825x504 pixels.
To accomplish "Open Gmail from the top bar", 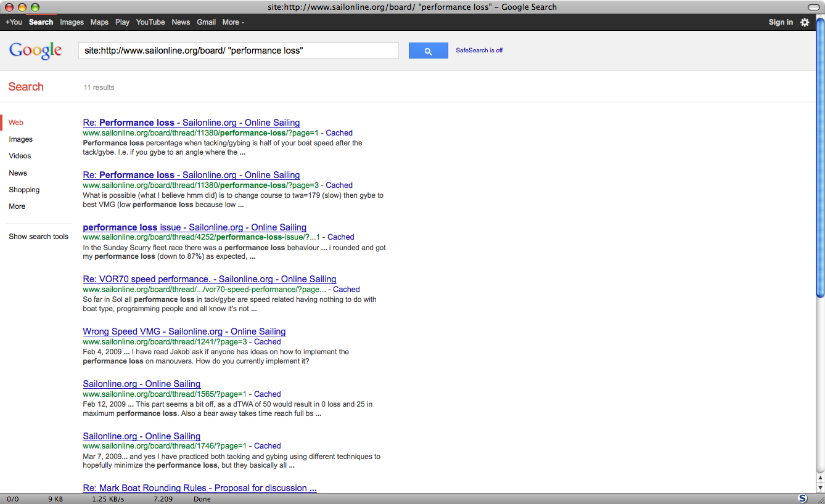I will coord(206,22).
